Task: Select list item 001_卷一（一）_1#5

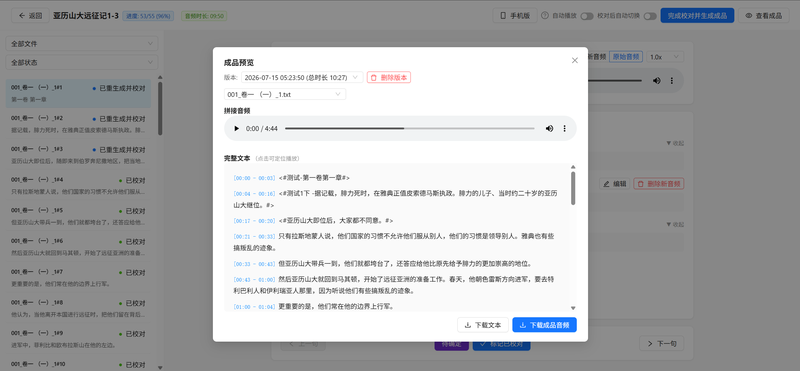Action: point(78,216)
